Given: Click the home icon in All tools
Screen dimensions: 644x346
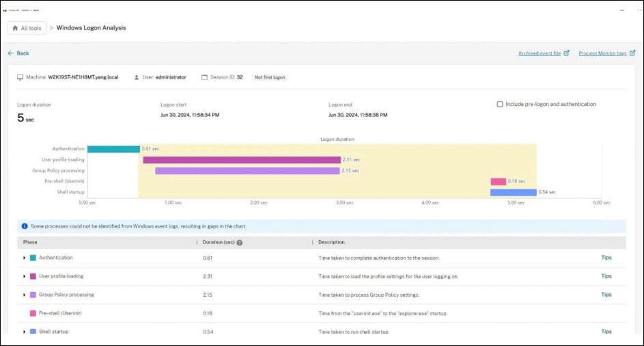Looking at the screenshot, I should pos(15,28).
